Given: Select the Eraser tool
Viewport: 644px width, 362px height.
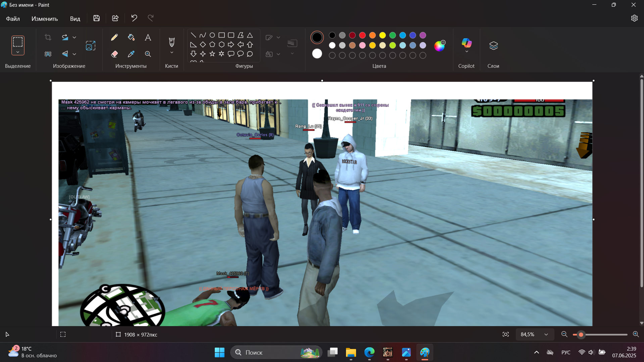Looking at the screenshot, I should point(114,54).
